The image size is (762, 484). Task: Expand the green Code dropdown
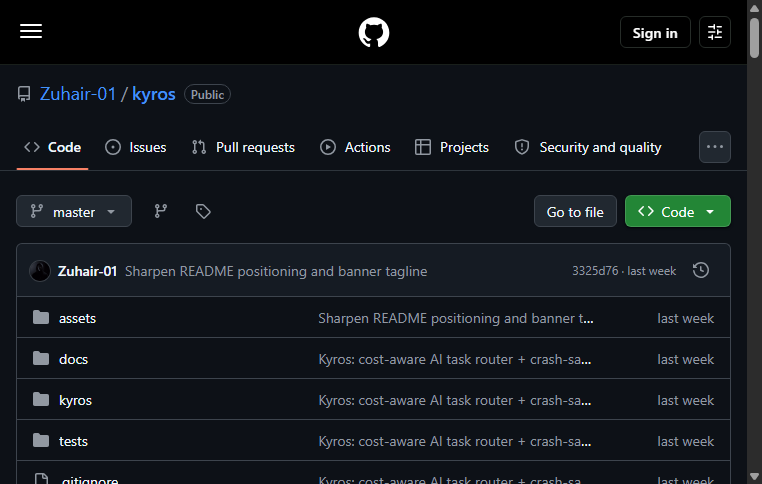[x=677, y=211]
